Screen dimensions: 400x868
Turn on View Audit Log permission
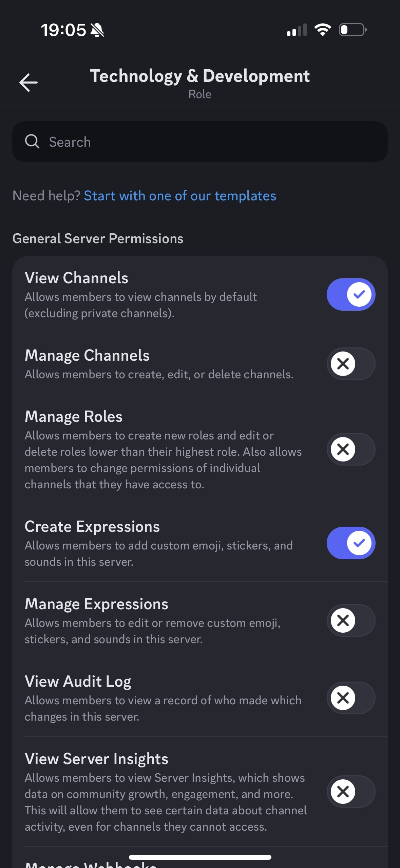351,698
